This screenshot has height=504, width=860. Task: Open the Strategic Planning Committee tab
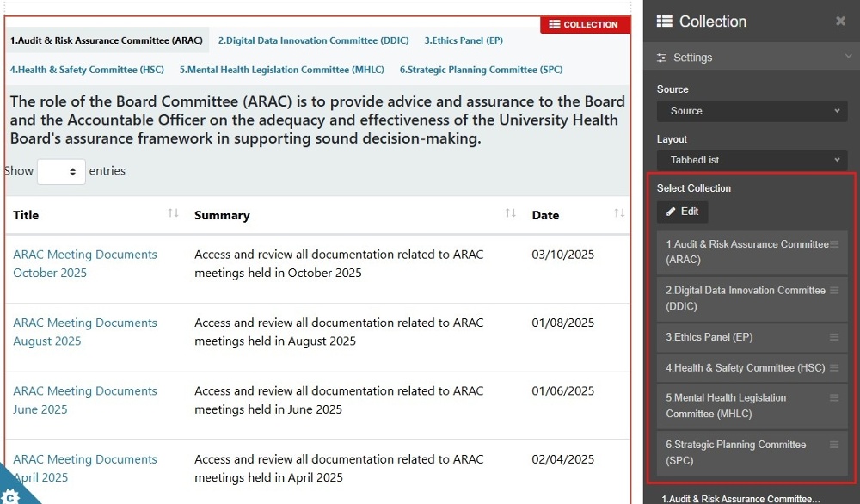[x=481, y=70]
